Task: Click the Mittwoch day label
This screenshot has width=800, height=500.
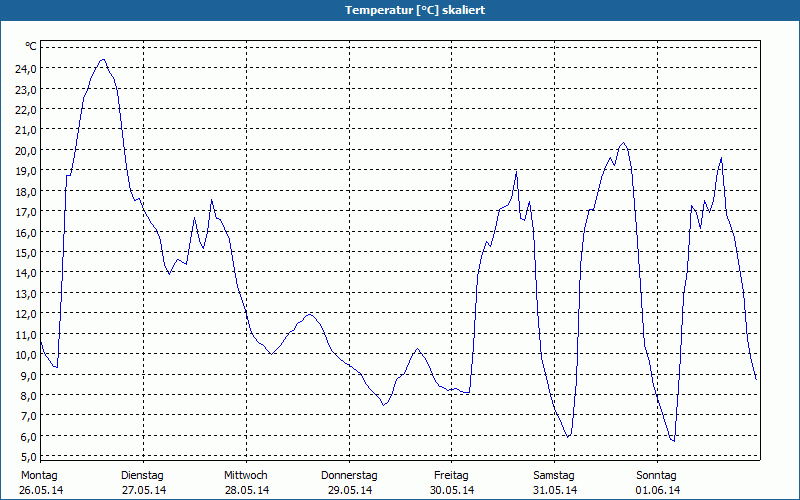Action: [246, 476]
